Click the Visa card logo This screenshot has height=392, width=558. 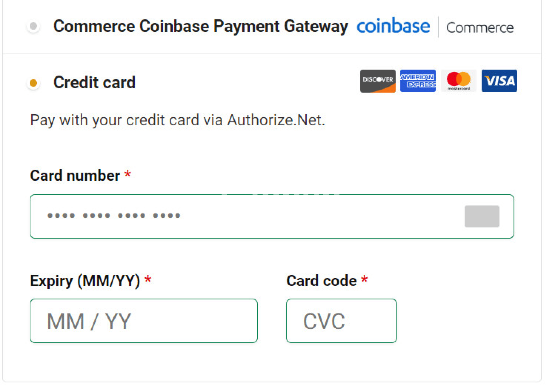(x=499, y=81)
